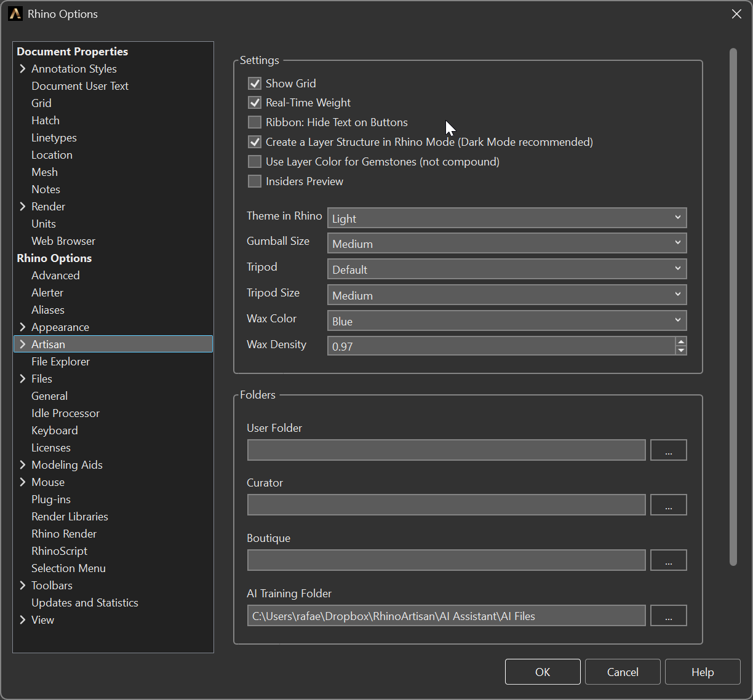The height and width of the screenshot is (700, 753).
Task: Close the Rhino Options dialog
Action: pyautogui.click(x=736, y=14)
